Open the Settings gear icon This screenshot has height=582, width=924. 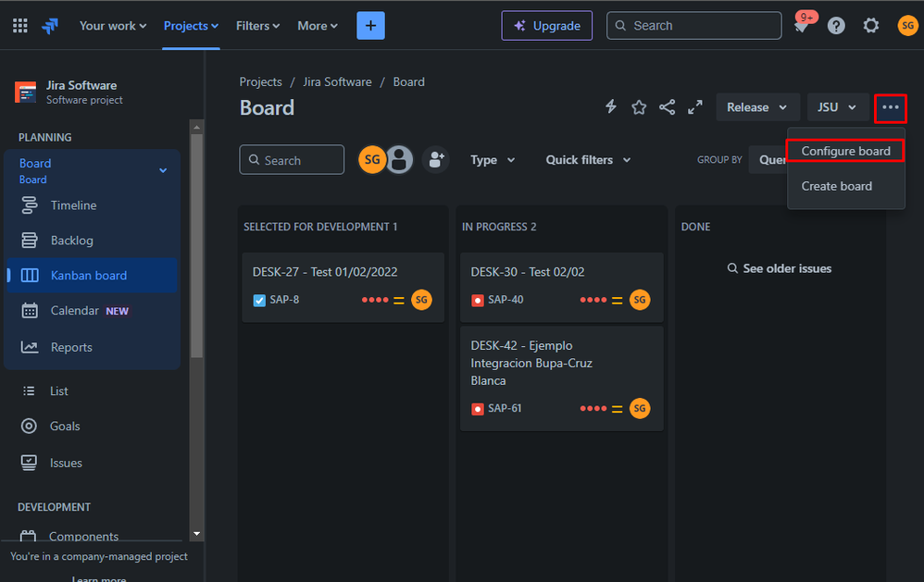870,26
